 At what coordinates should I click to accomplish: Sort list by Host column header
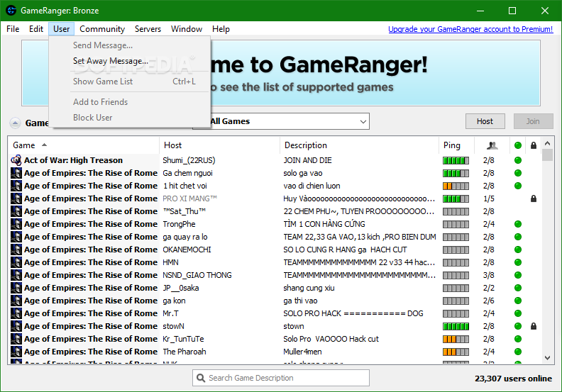(x=219, y=145)
